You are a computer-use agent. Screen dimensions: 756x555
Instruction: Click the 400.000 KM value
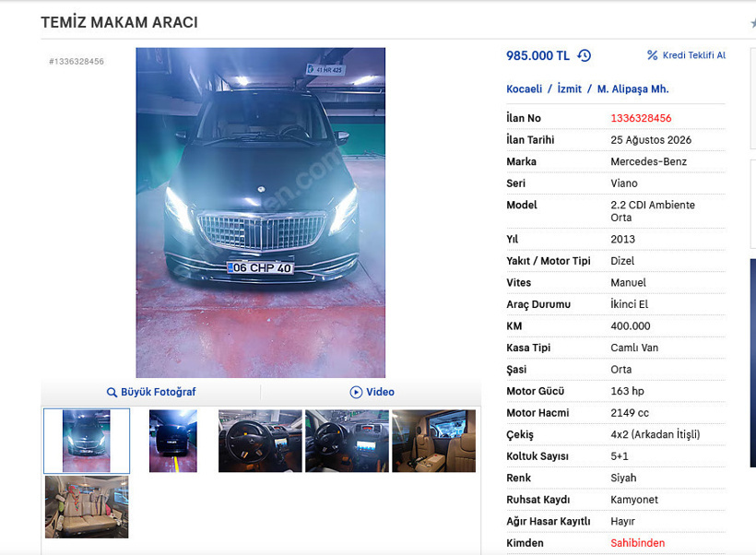pos(631,326)
